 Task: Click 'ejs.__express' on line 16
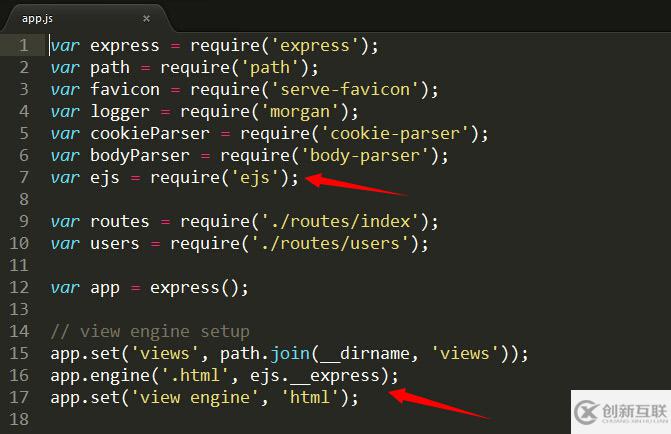pos(315,375)
